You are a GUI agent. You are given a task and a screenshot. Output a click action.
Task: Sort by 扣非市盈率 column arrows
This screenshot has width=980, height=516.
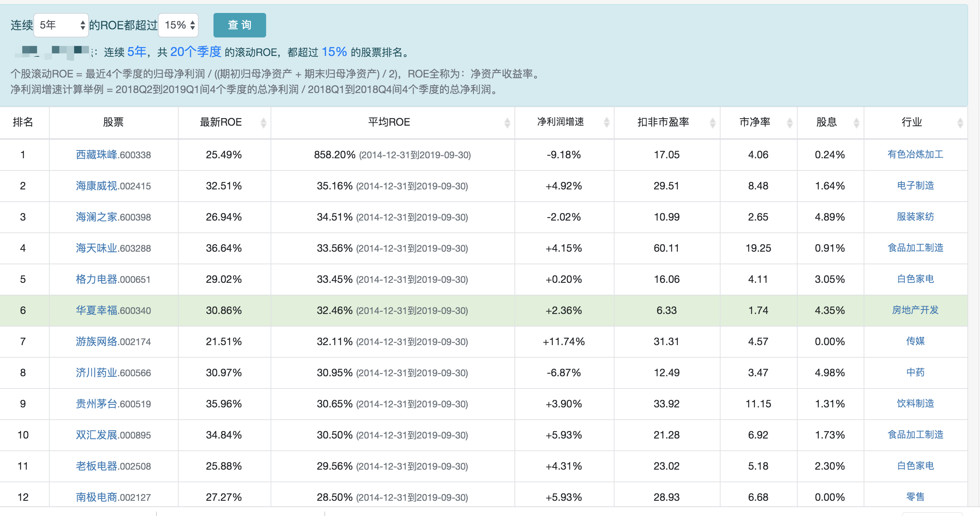(x=712, y=123)
